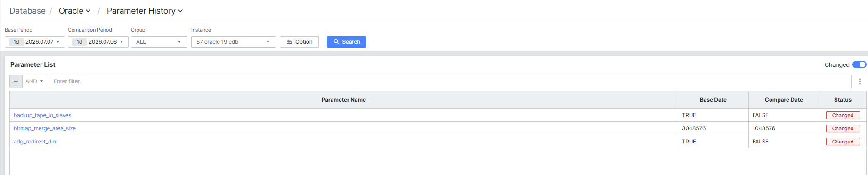Open the three-dot more options menu

(860, 81)
